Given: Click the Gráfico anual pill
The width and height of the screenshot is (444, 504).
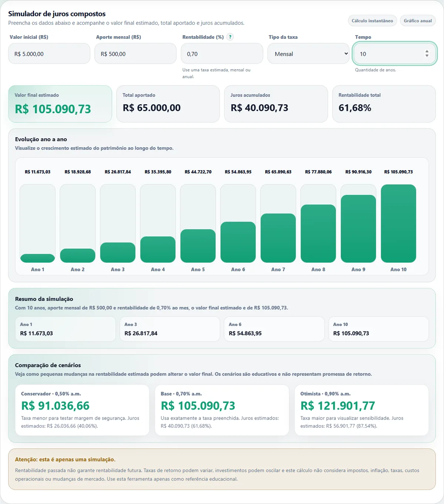Looking at the screenshot, I should pos(418,21).
